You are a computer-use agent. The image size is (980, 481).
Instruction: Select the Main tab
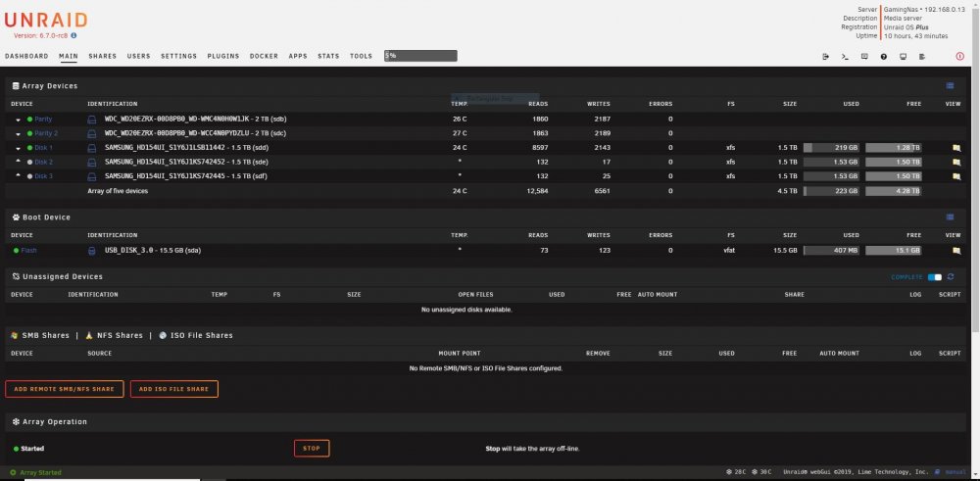tap(69, 56)
